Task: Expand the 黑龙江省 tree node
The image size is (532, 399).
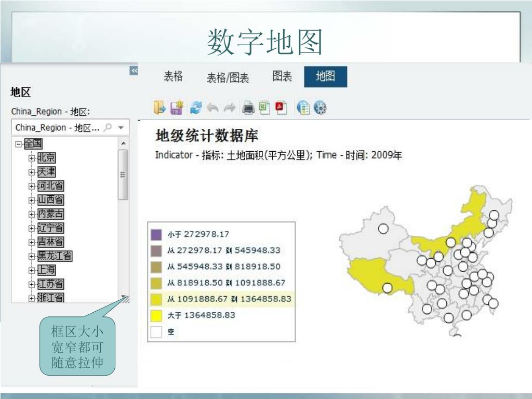Action: pyautogui.click(x=32, y=256)
